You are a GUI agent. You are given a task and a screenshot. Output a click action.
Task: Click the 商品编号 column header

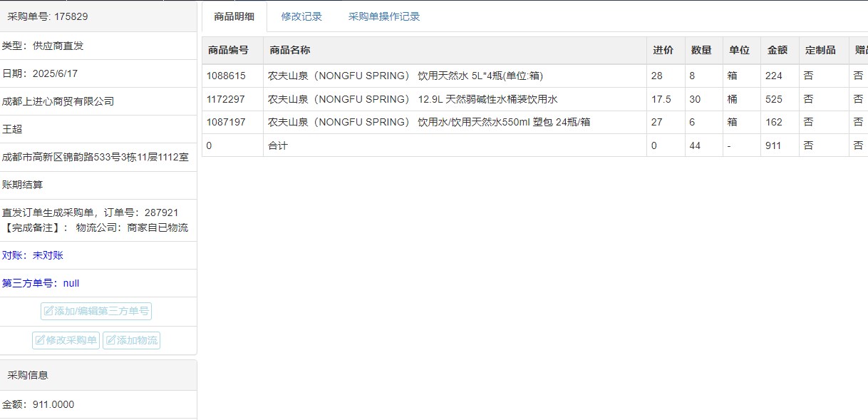232,51
